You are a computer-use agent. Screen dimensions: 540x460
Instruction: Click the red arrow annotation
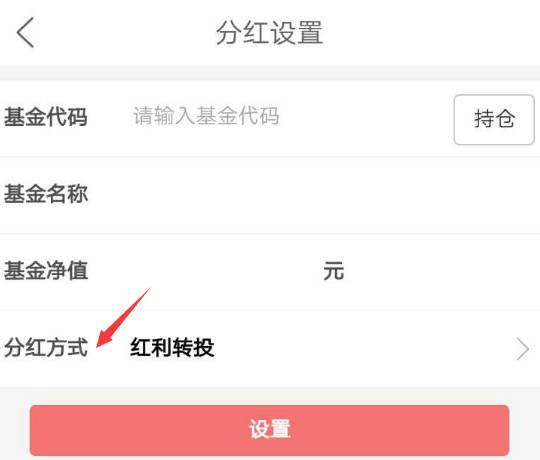tap(123, 317)
